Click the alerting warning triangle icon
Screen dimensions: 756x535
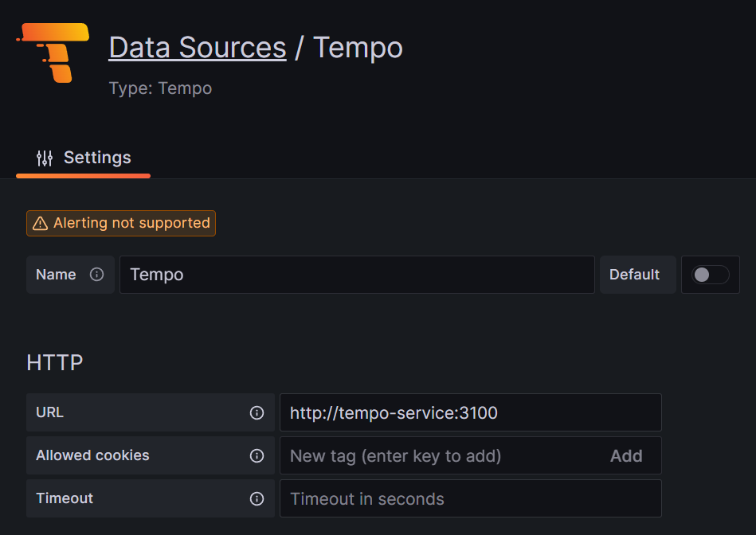click(x=40, y=223)
